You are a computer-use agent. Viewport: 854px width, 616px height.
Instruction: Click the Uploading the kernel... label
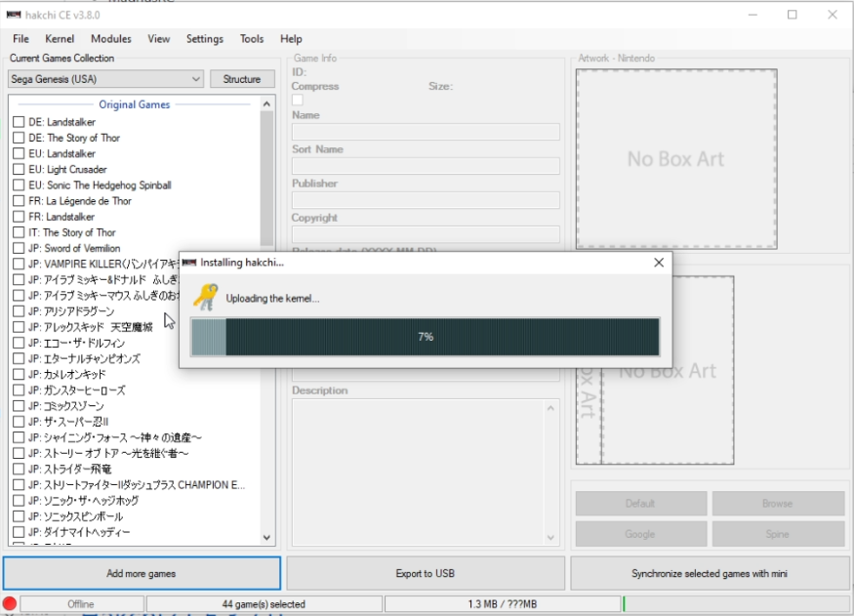tap(272, 299)
